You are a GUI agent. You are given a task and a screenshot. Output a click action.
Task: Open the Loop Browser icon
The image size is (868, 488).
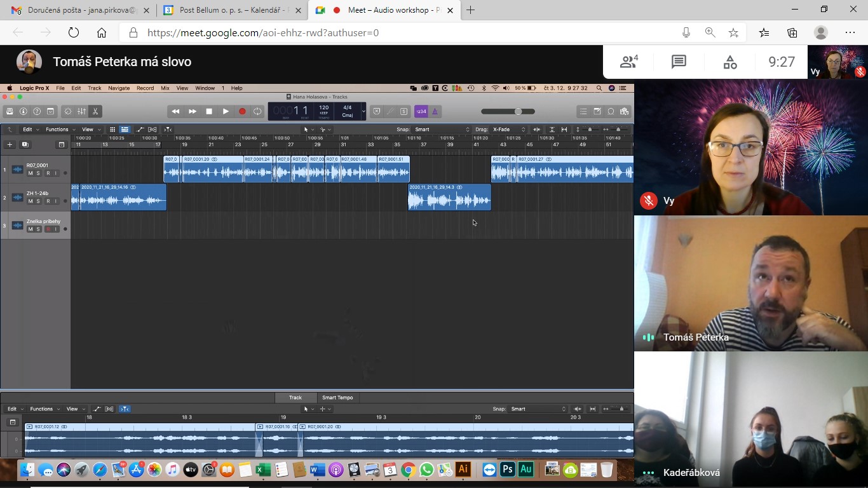(x=611, y=111)
